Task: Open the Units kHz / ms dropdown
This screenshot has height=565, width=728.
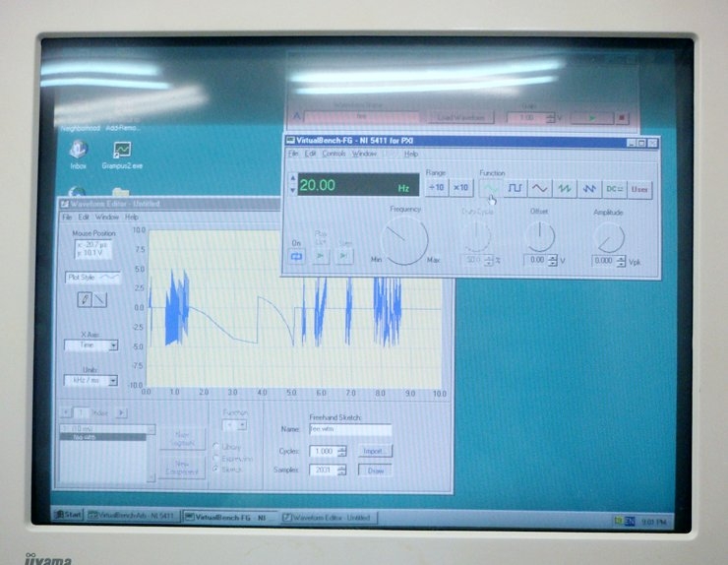Action: click(91, 381)
